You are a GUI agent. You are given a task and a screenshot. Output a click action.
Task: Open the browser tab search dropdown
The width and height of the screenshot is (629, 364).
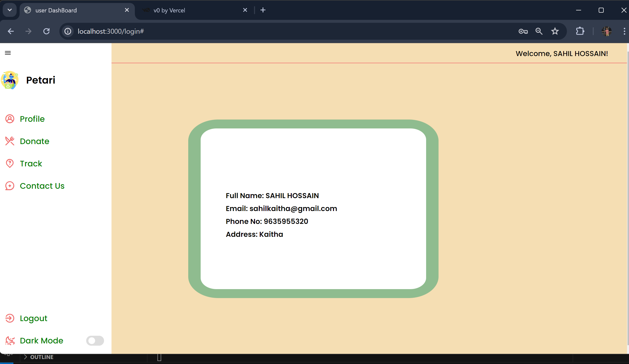point(10,10)
